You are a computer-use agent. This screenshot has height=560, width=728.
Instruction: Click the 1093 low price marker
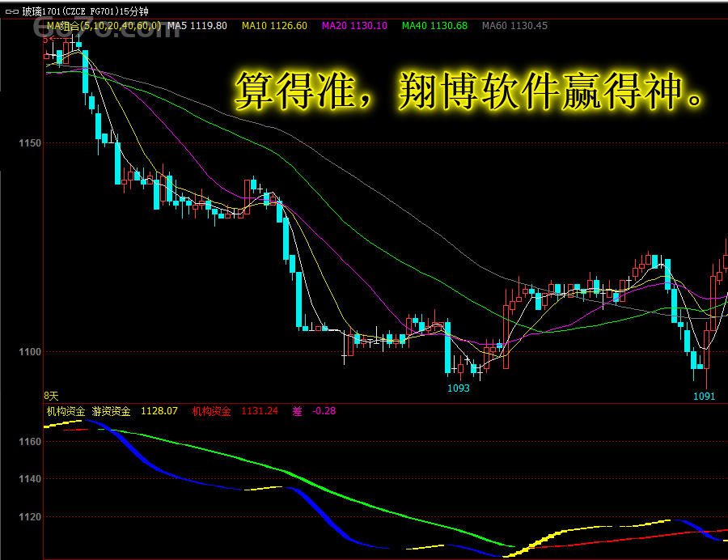459,388
